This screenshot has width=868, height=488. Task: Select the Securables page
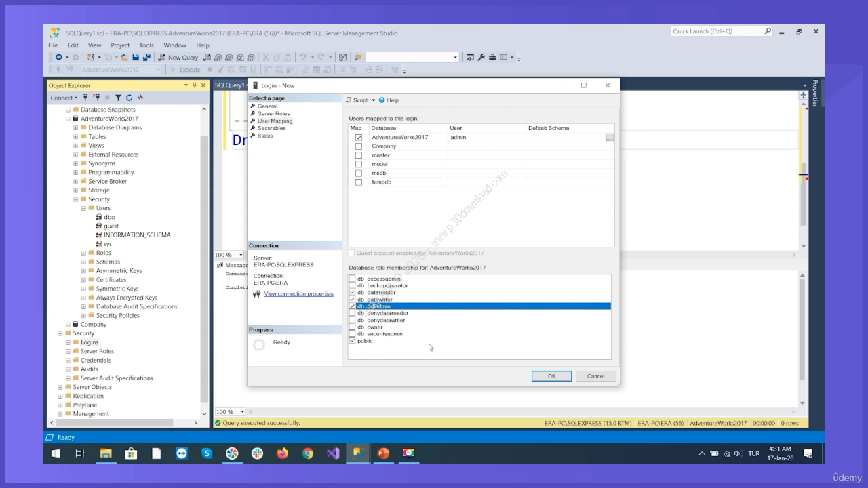click(271, 128)
